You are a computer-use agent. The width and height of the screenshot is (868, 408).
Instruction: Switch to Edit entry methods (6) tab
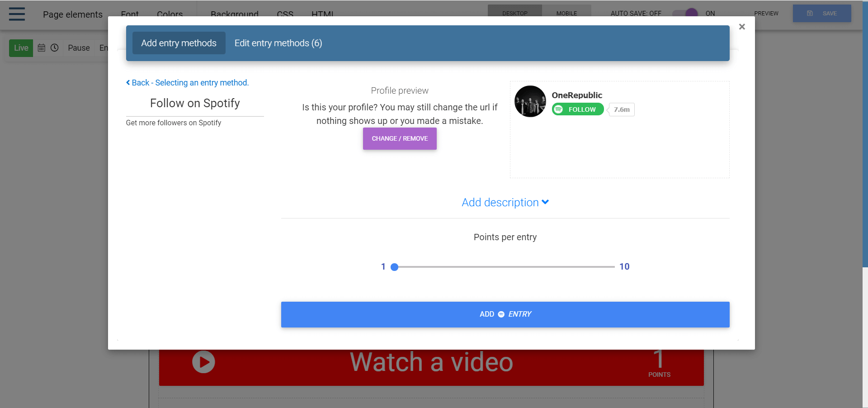tap(278, 43)
